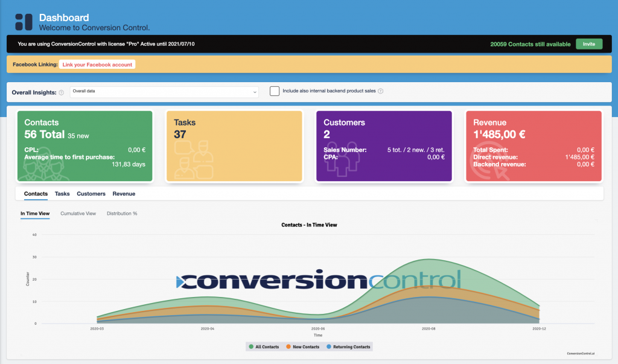Hide Returning Contacts series in legend
This screenshot has width=618, height=364.
(348, 347)
